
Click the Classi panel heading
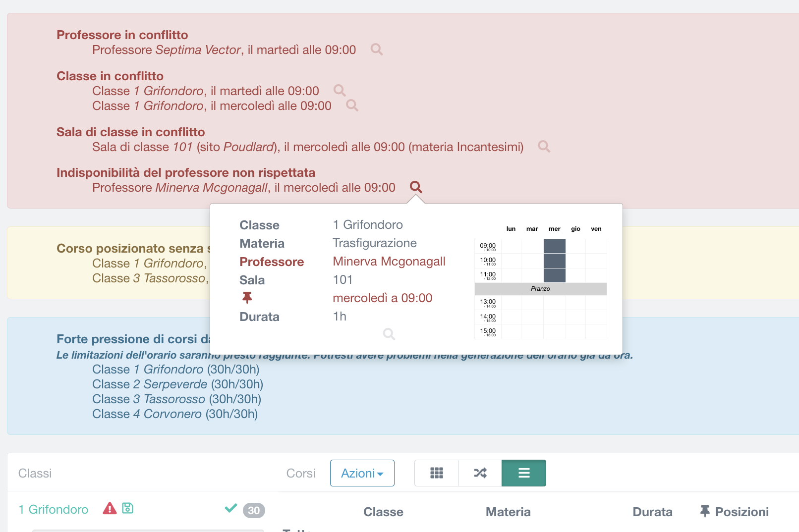click(35, 473)
